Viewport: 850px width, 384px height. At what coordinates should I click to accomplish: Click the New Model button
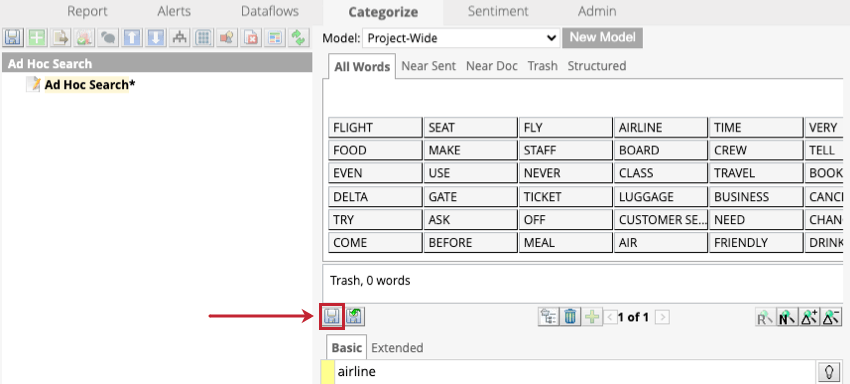point(602,37)
